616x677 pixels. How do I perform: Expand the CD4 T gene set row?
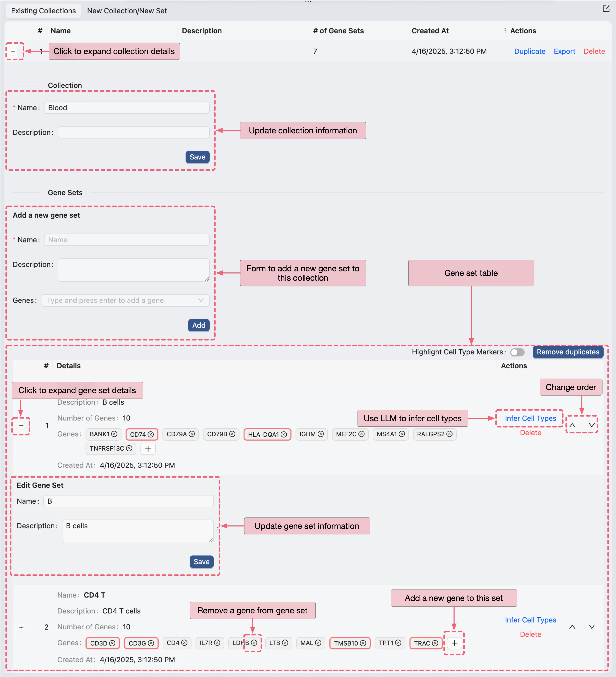[x=21, y=627]
